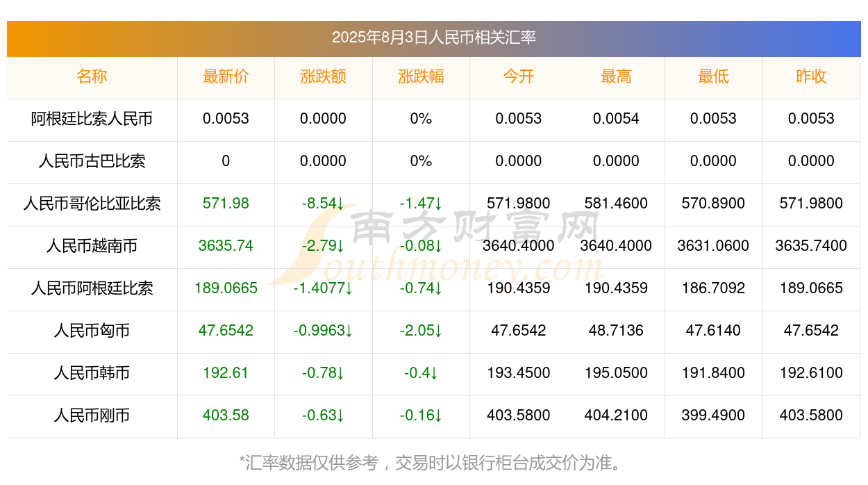The image size is (868, 485).
Task: Click change amount -0.9963↓
Action: 323,331
